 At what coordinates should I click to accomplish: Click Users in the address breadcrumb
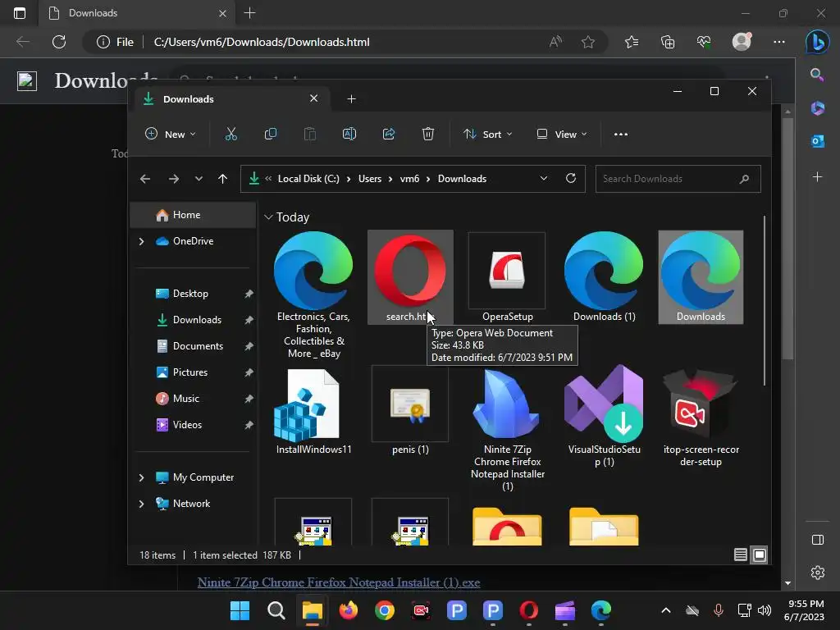pyautogui.click(x=370, y=179)
